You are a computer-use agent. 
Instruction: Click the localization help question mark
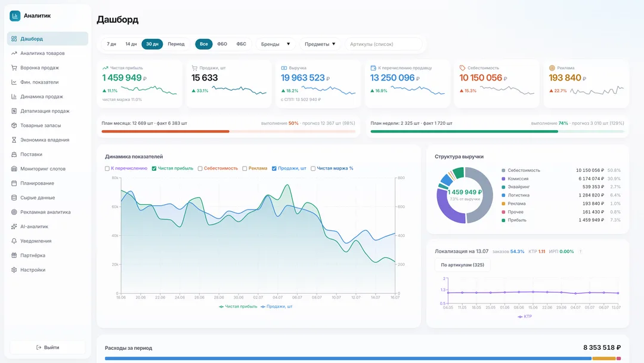point(580,251)
